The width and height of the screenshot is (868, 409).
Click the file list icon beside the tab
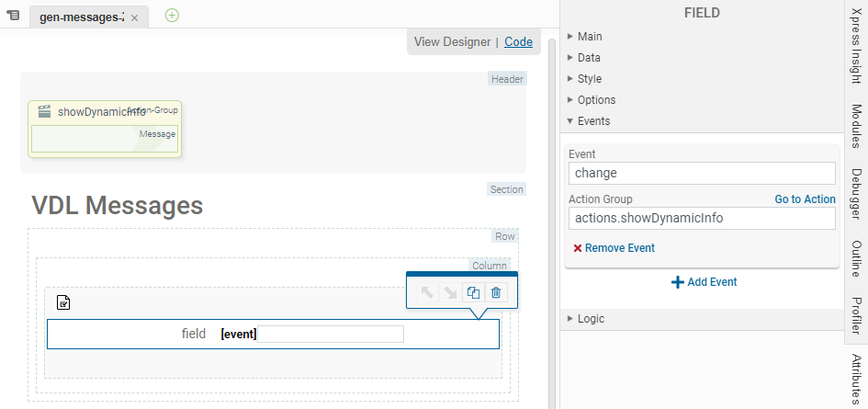(13, 17)
